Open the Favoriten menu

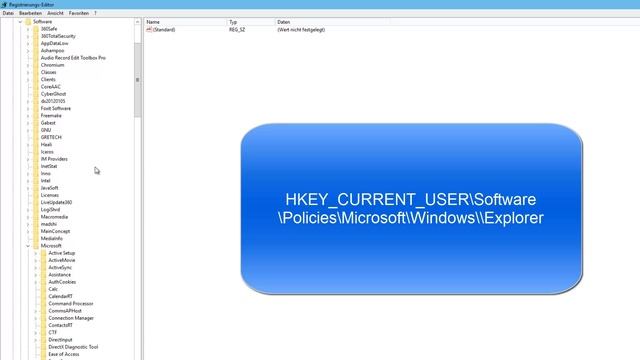(79, 13)
